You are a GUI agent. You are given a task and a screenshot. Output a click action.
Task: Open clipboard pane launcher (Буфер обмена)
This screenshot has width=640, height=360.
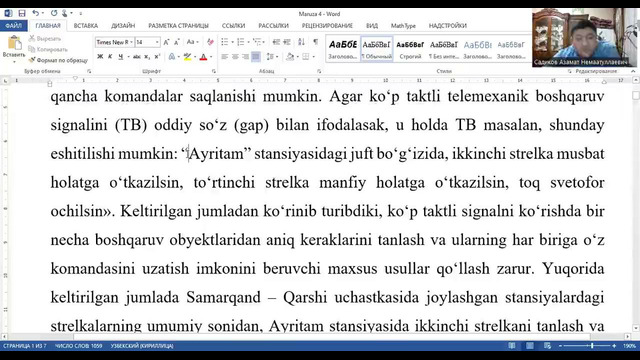(89, 71)
